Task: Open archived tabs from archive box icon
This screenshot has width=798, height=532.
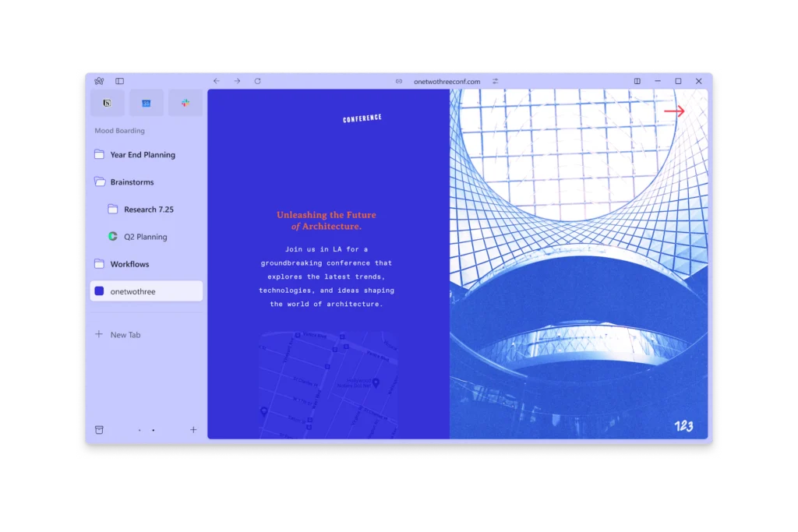Action: [x=99, y=430]
